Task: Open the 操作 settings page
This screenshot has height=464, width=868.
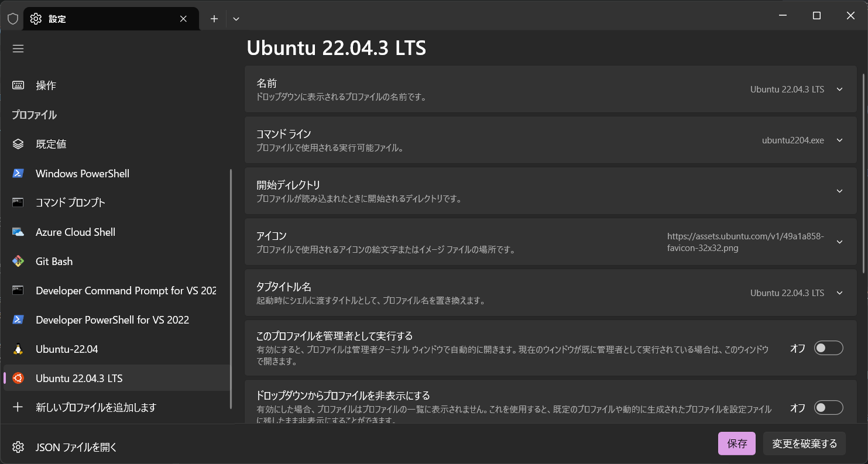Action: pos(117,85)
